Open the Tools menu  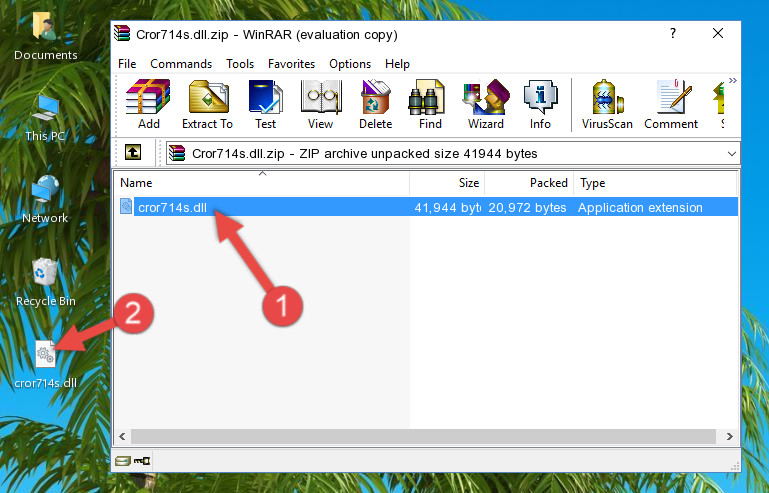240,64
